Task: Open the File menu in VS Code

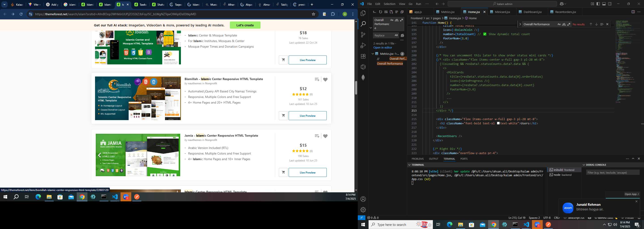Action: 369,4
